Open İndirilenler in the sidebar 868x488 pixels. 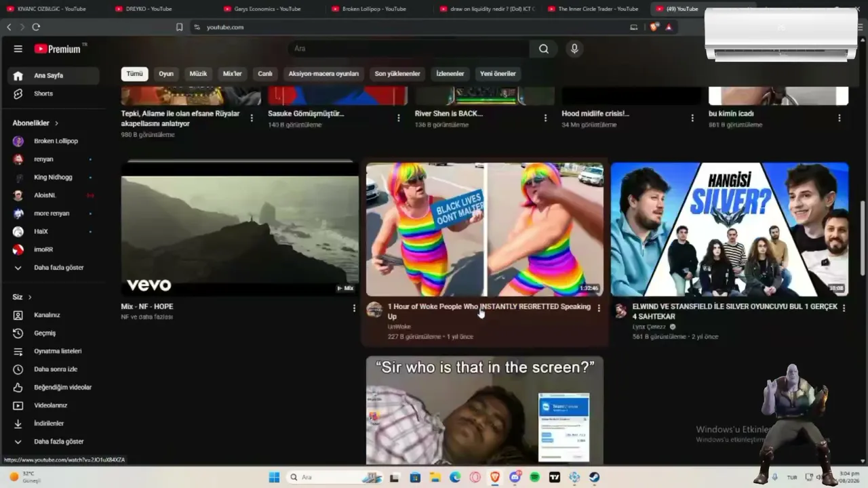(x=54, y=424)
